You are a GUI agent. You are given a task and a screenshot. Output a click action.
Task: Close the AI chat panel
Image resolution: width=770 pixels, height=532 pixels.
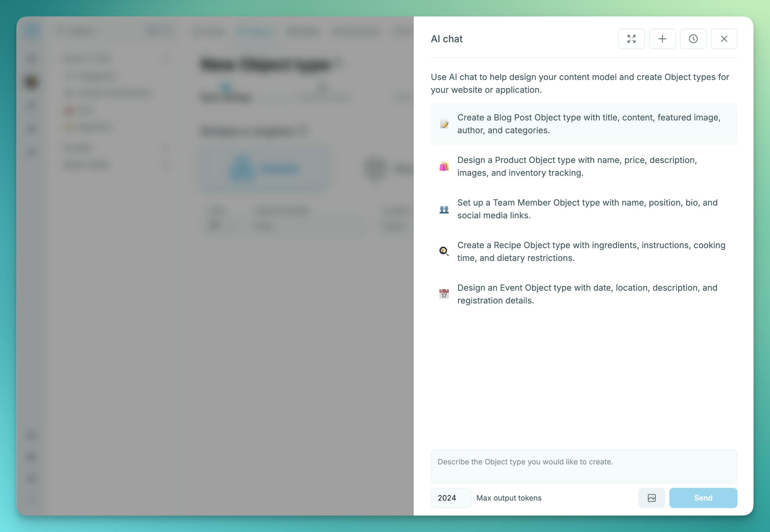(724, 39)
